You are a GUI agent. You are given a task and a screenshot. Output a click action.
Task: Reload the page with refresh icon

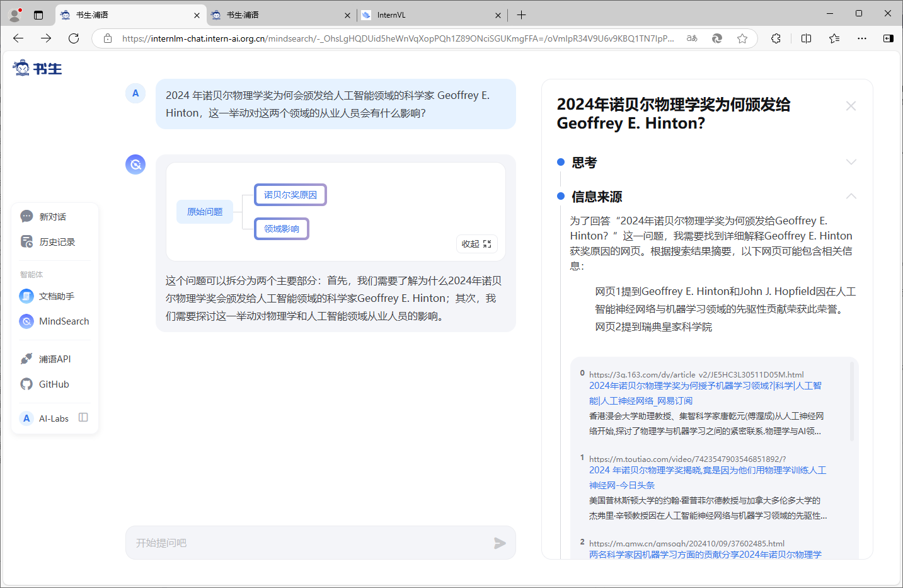74,38
